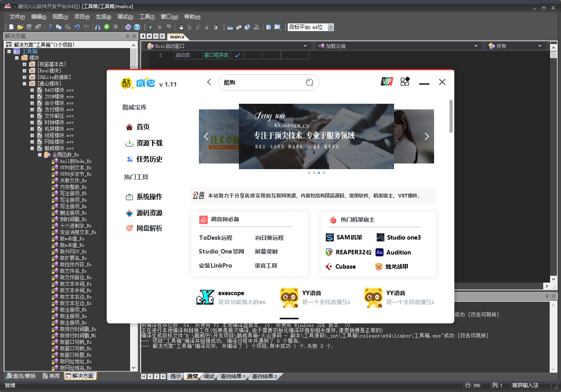This screenshot has height=392, width=561.
Task: Click the execscope app icon
Action: tap(205, 297)
